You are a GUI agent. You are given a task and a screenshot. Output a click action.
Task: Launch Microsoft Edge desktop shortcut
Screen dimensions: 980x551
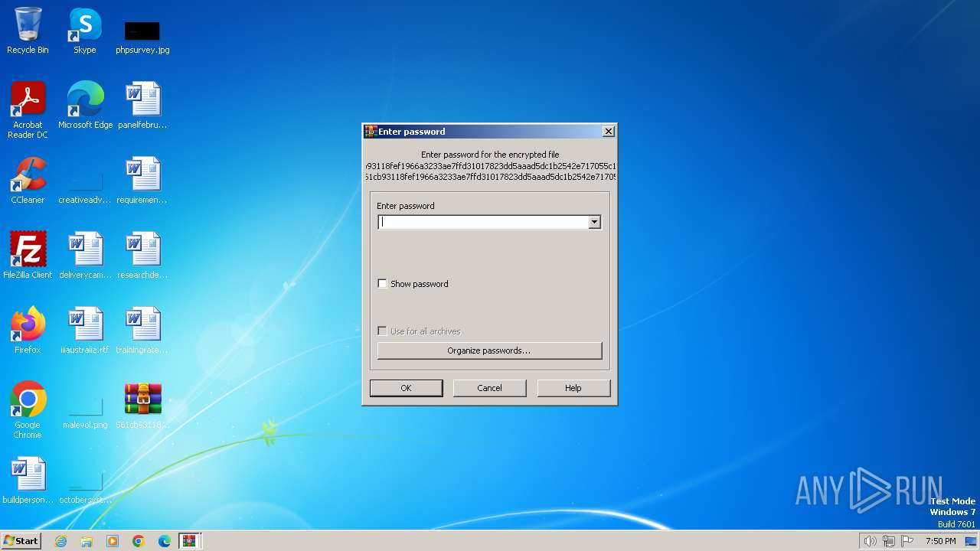coord(85,106)
